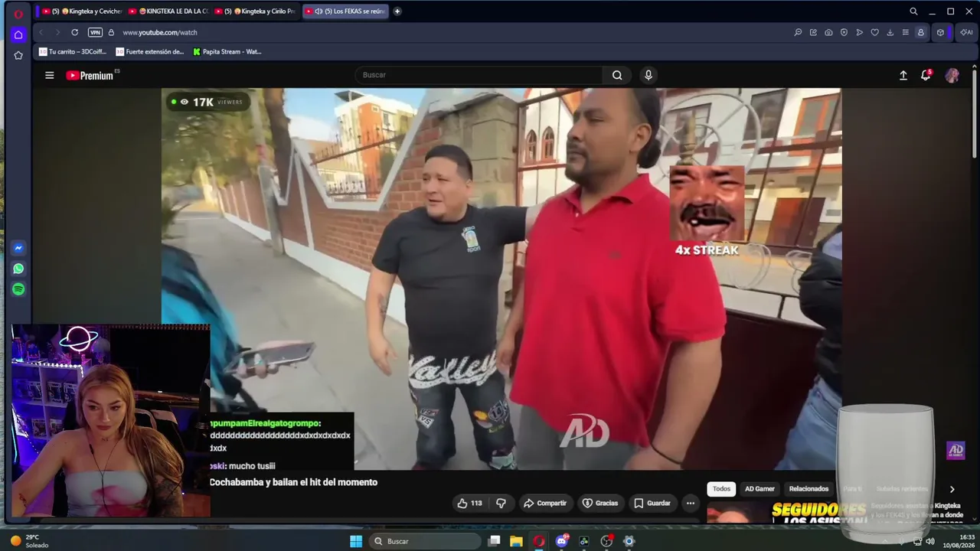The height and width of the screenshot is (551, 980).
Task: Click the 'Compartir' share button
Action: point(545,503)
